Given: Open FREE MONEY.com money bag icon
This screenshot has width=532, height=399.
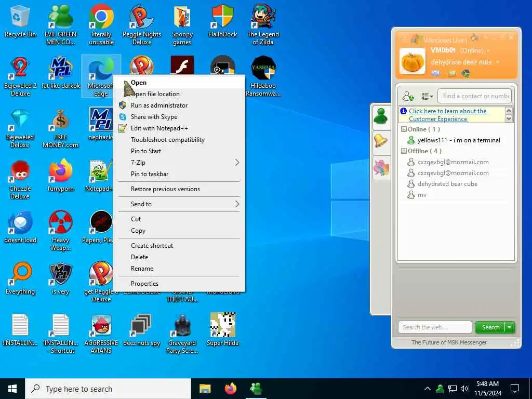Looking at the screenshot, I should [x=60, y=128].
